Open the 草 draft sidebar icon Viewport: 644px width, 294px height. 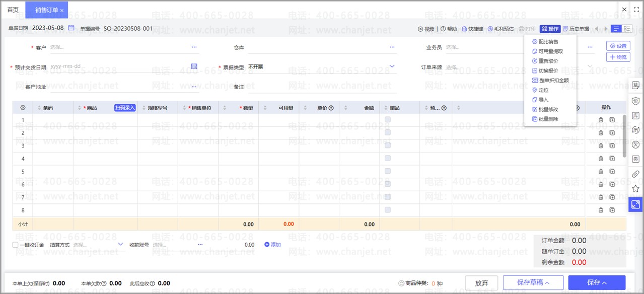click(x=635, y=86)
